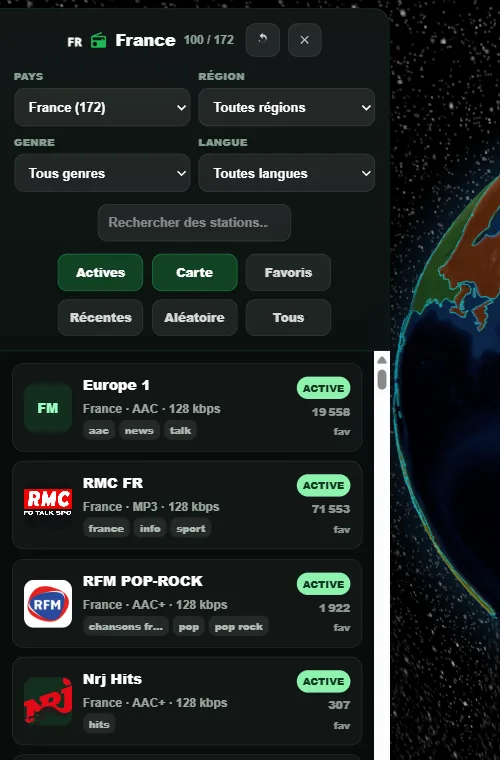Viewport: 500px width, 760px height.
Task: Click the talk tag on Europe 1
Action: pos(180,430)
